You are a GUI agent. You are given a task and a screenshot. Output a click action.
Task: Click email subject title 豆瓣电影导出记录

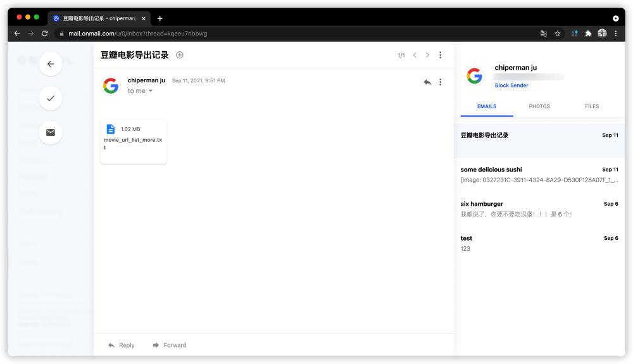134,55
